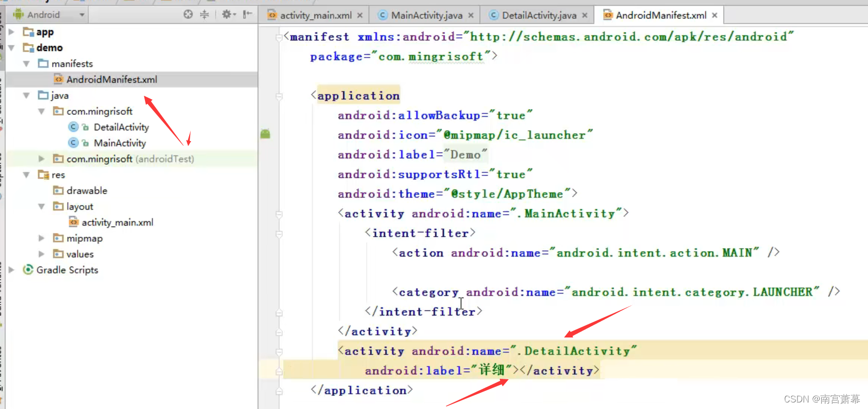Open the project panel gear settings
This screenshot has height=409, width=868.
228,14
